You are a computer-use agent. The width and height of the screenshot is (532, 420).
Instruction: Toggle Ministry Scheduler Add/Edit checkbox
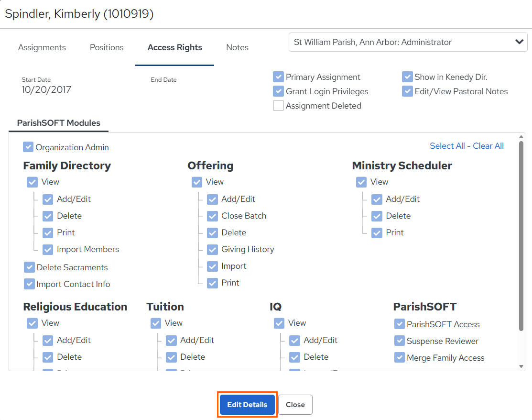tap(377, 199)
